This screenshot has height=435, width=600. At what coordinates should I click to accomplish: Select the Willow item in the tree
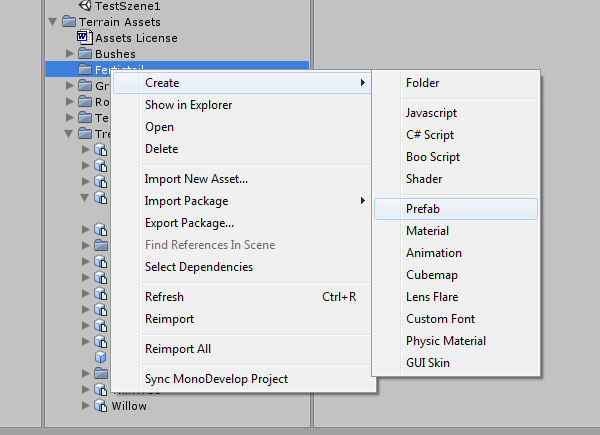pyautogui.click(x=129, y=406)
